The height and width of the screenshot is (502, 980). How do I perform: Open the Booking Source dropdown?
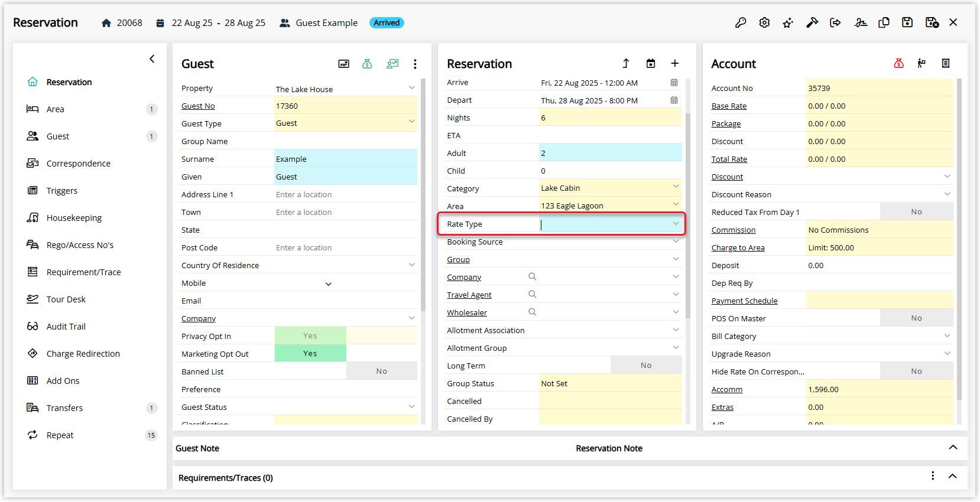676,241
